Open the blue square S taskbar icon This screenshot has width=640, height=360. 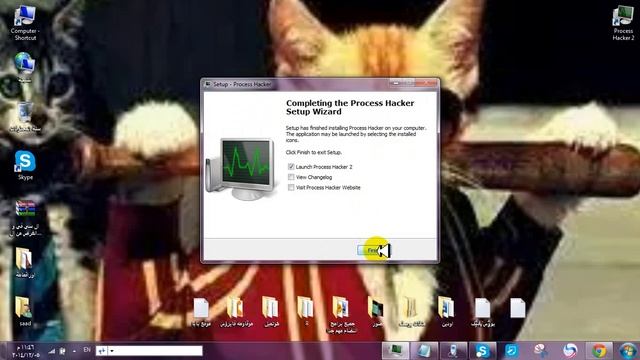click(x=511, y=351)
